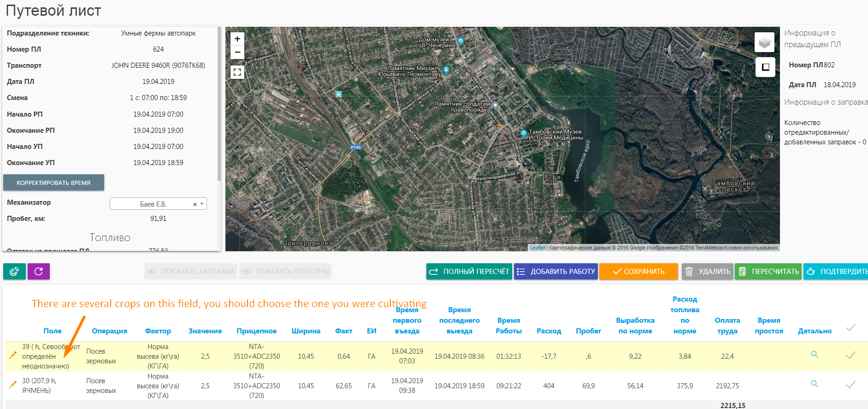Toggle ПОКАЗАТЬ ПЕРЕГОНЫ visibility

(286, 272)
